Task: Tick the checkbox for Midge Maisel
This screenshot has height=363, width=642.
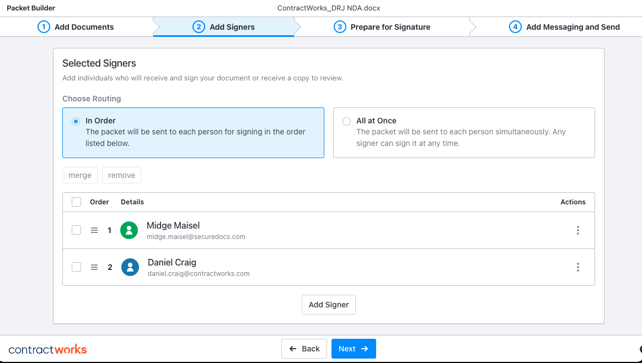Action: click(x=76, y=230)
